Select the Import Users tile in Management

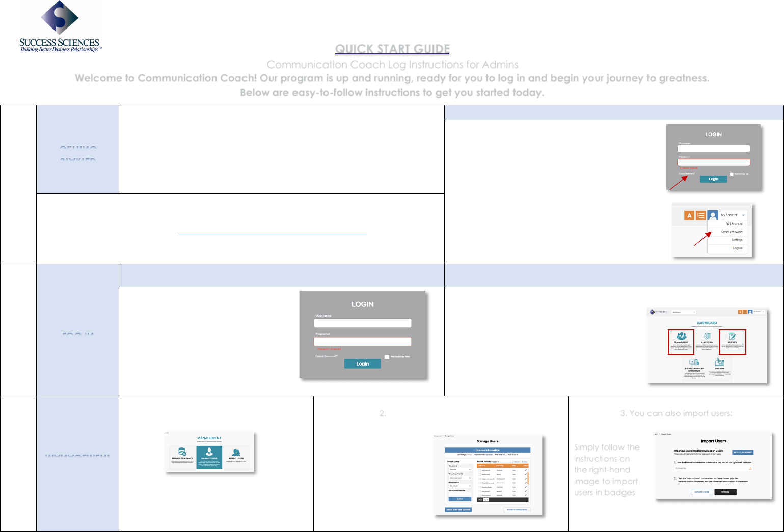(x=236, y=457)
